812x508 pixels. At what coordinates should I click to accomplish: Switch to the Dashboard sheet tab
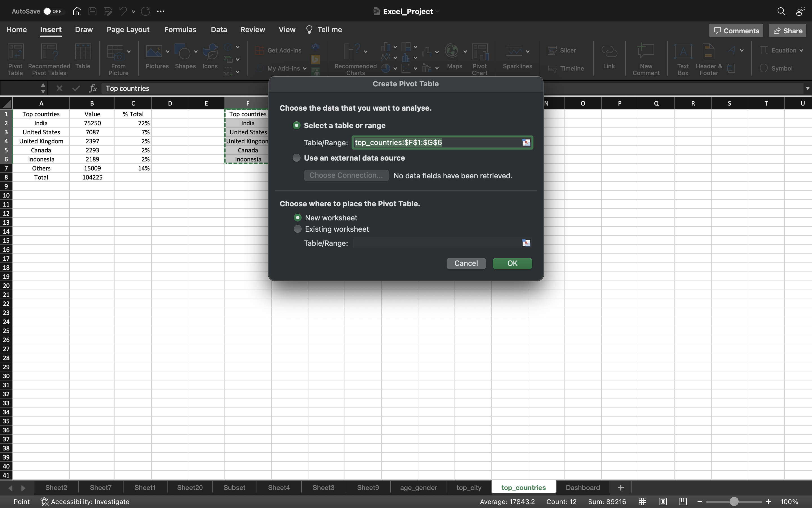[583, 487]
